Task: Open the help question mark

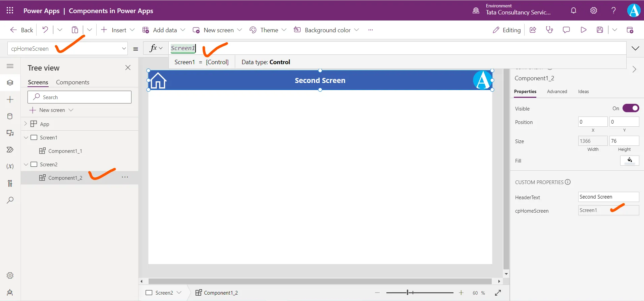Action: pos(613,10)
